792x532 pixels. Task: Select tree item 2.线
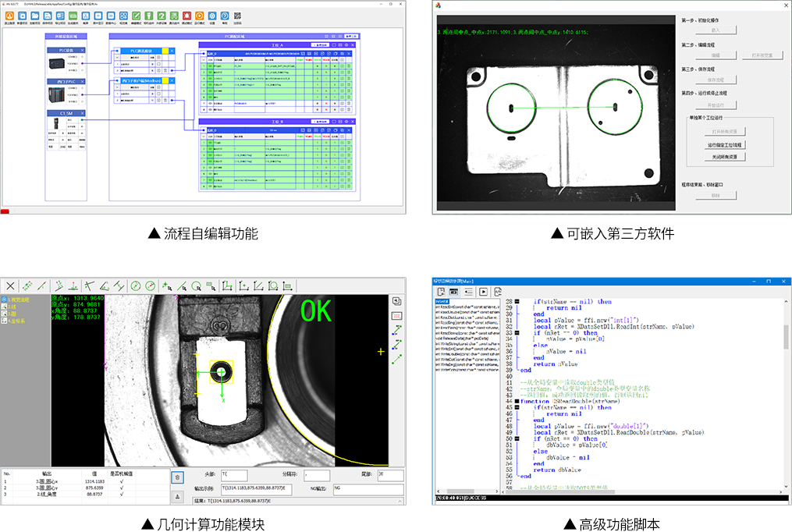point(9,307)
